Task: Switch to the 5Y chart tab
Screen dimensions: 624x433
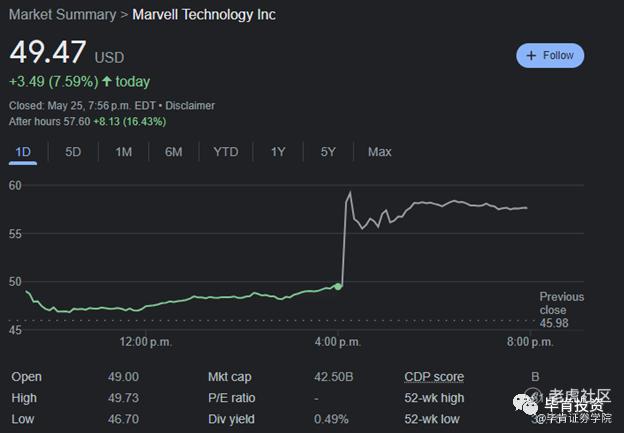Action: (328, 152)
